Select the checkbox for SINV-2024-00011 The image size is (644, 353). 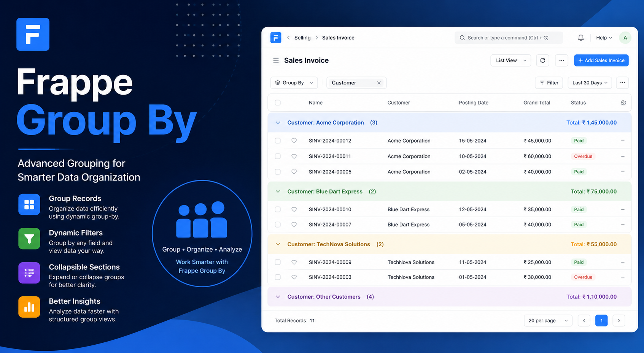click(x=278, y=156)
